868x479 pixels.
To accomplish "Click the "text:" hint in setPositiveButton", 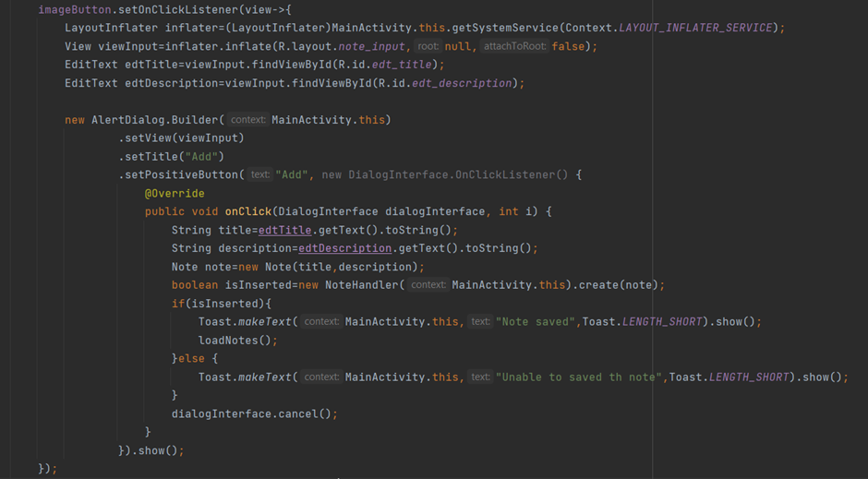I will point(260,174).
